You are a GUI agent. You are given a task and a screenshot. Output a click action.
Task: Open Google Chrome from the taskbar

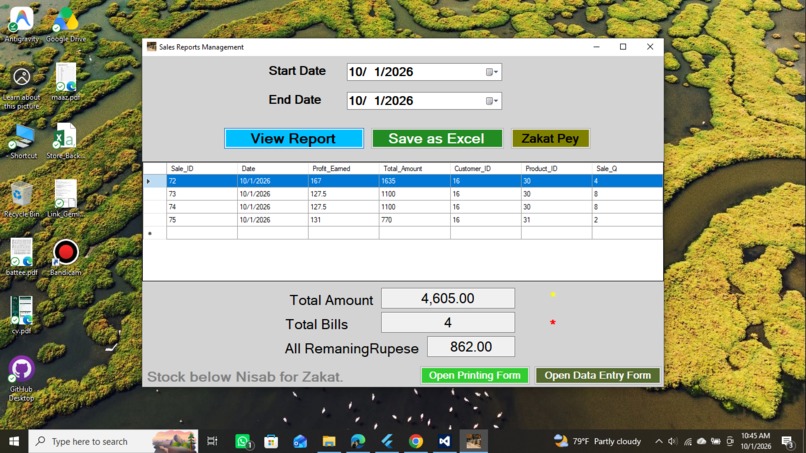[416, 441]
